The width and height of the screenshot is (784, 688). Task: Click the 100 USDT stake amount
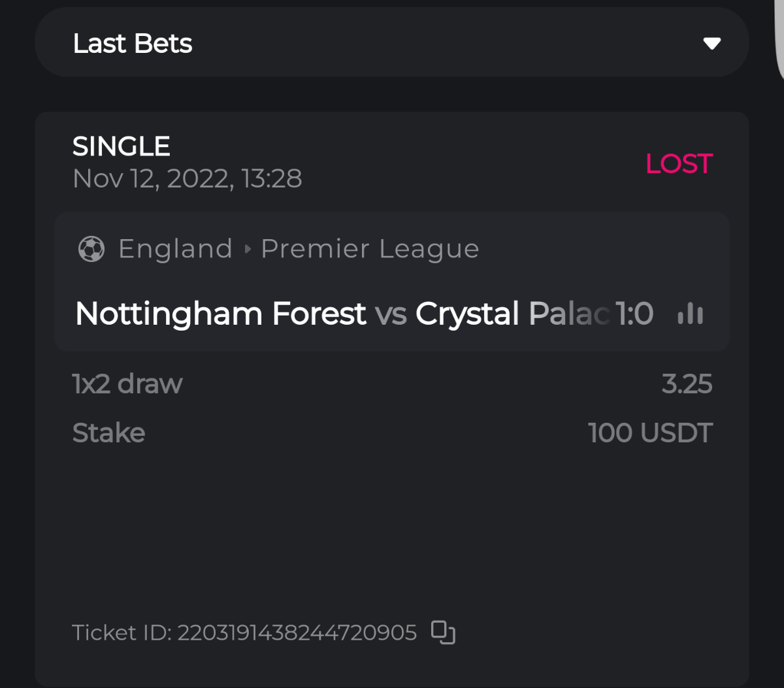(649, 433)
